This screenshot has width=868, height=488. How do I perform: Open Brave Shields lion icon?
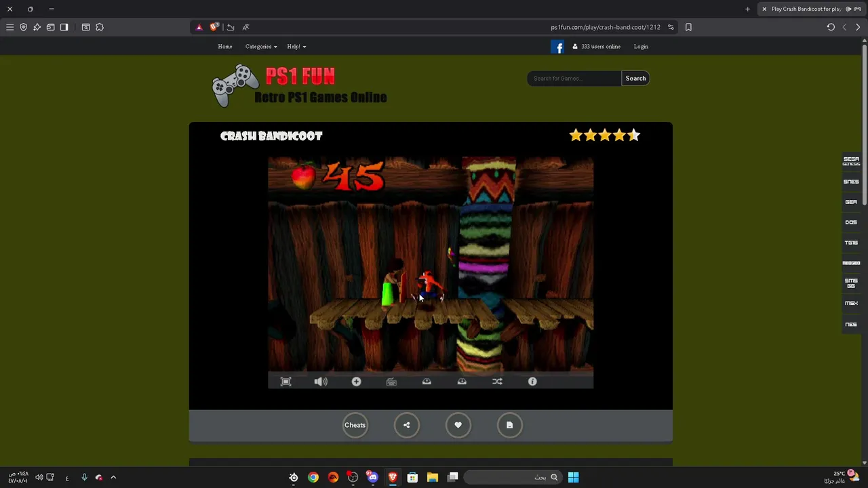coord(214,27)
